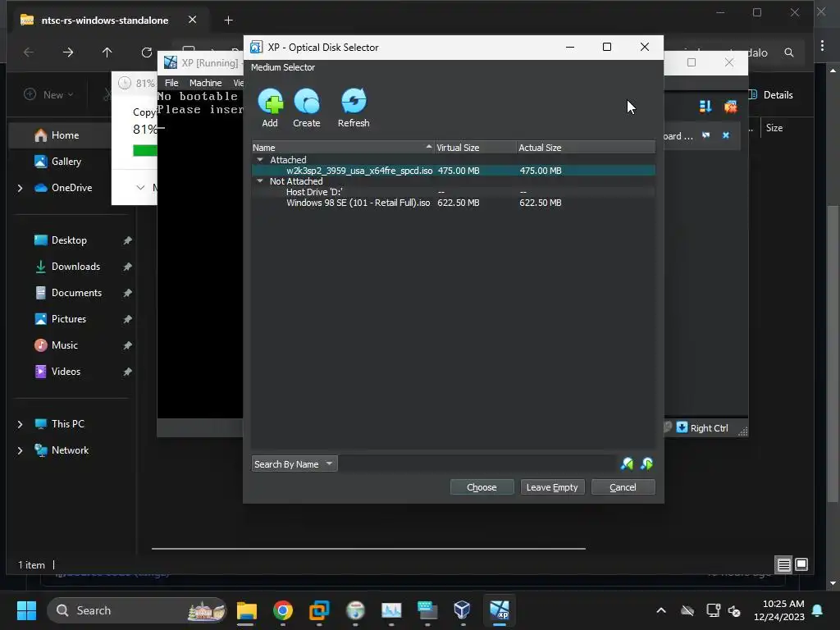Add a new Explorer tab with plus button
This screenshot has height=630, width=840.
pyautogui.click(x=229, y=21)
